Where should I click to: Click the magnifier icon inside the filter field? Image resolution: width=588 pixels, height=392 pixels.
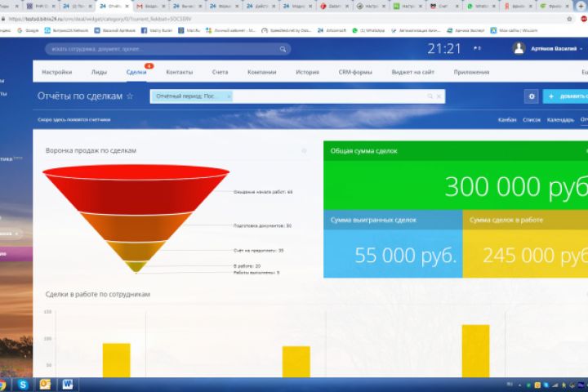tap(430, 96)
